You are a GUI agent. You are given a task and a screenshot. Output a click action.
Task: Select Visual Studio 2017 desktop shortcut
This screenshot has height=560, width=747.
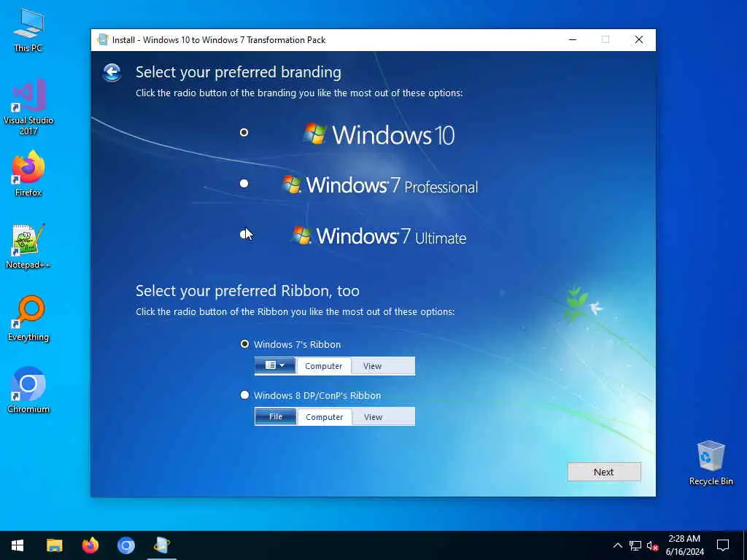[x=28, y=107]
